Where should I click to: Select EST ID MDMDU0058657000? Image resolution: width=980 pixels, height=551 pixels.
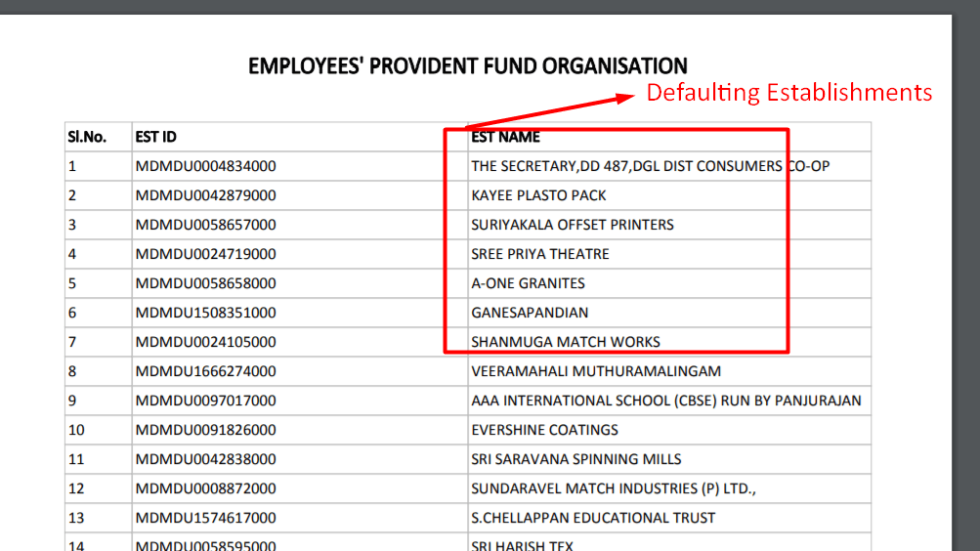(x=205, y=225)
